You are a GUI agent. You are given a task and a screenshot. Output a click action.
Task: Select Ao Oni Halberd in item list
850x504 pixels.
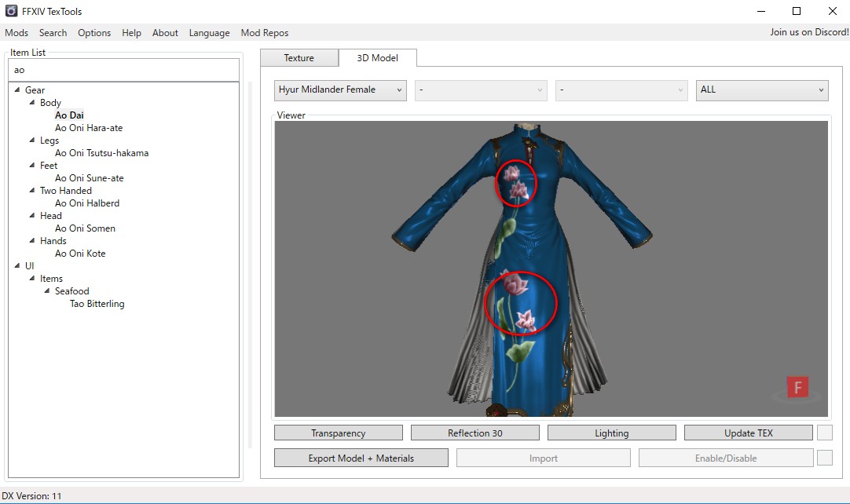(86, 203)
